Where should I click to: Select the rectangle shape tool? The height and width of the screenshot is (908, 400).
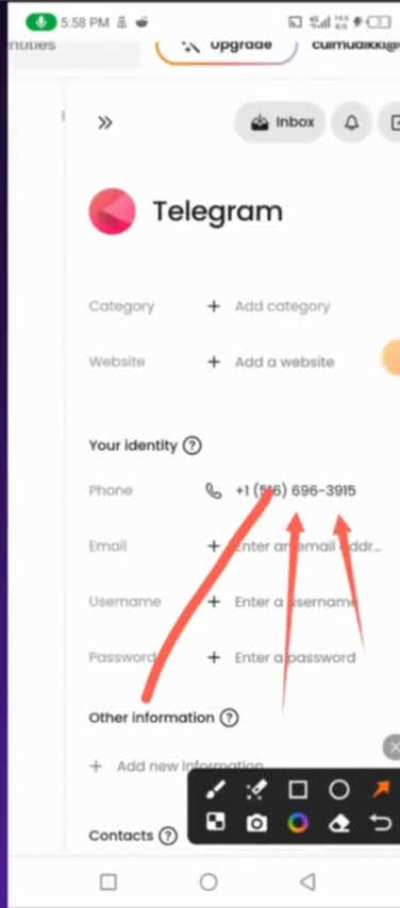(x=298, y=789)
